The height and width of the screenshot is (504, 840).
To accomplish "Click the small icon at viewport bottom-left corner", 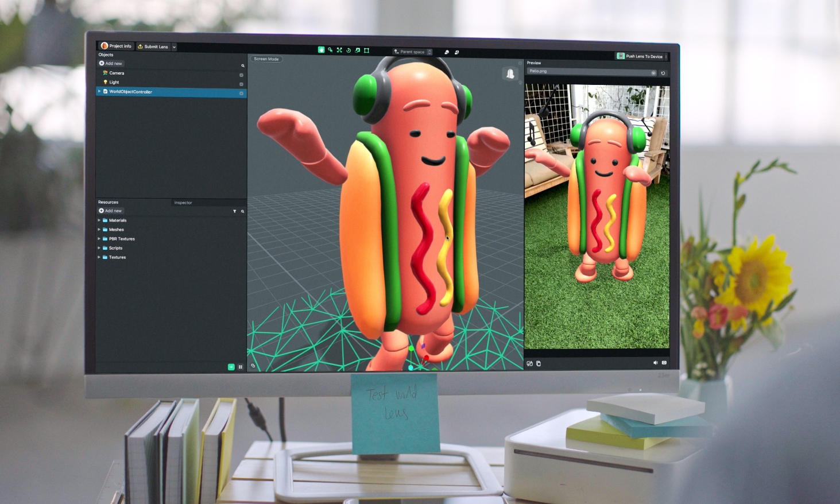I will (253, 366).
